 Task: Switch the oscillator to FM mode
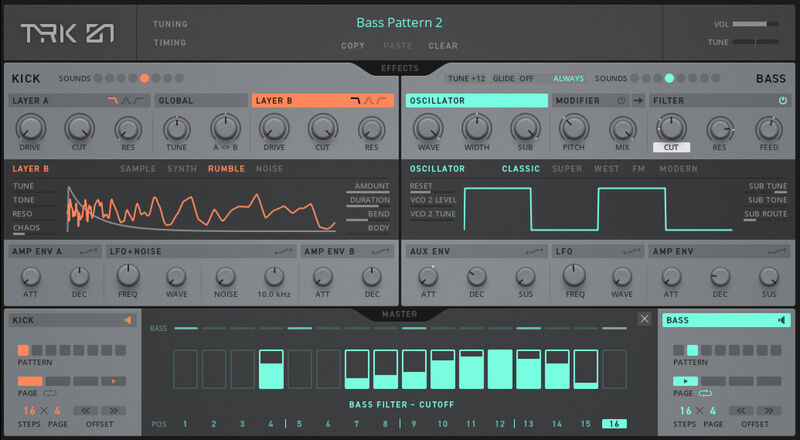pyautogui.click(x=639, y=168)
